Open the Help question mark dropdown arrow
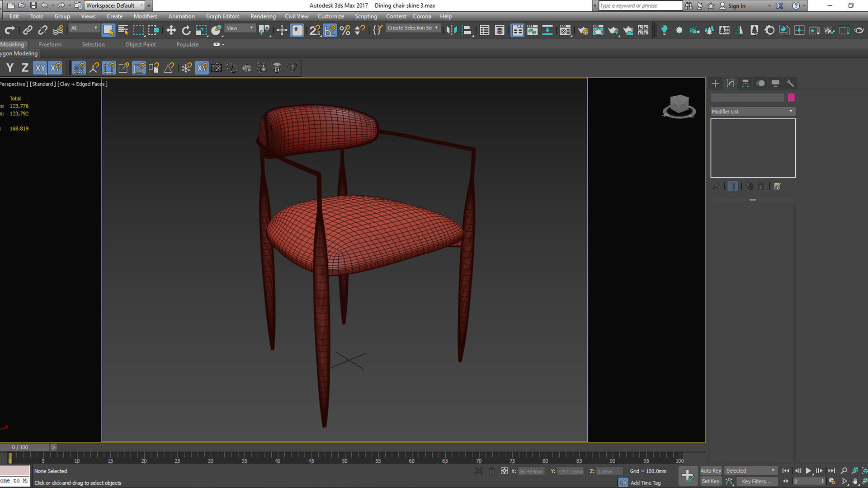The image size is (868, 488). tap(804, 5)
